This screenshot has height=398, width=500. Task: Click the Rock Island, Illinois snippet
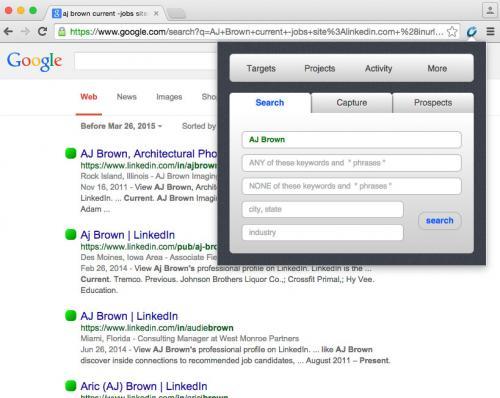pos(149,176)
